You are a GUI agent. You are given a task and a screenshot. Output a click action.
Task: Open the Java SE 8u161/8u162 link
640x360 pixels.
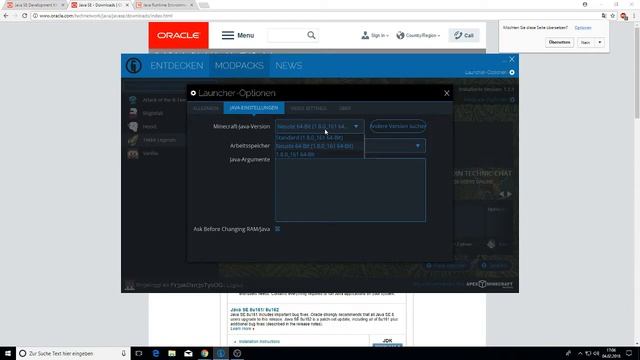click(x=254, y=310)
